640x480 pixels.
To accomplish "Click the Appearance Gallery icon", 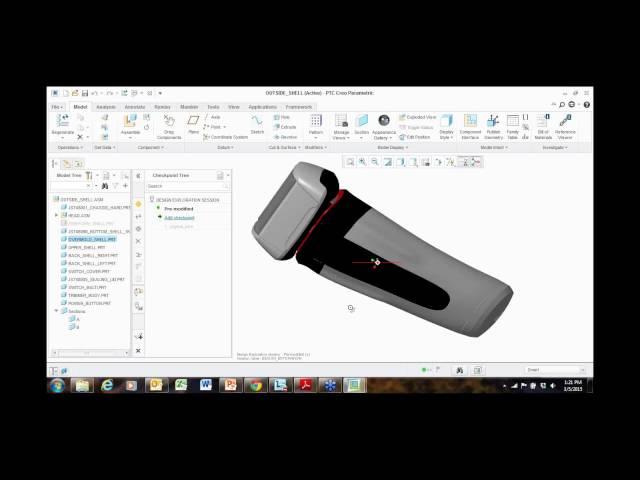I will pyautogui.click(x=384, y=124).
